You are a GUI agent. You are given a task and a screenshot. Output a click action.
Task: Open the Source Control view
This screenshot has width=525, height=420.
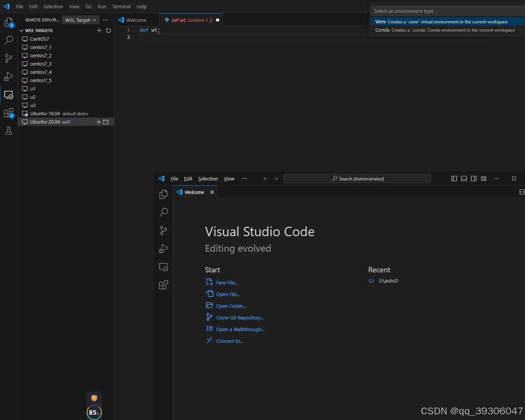(9, 58)
